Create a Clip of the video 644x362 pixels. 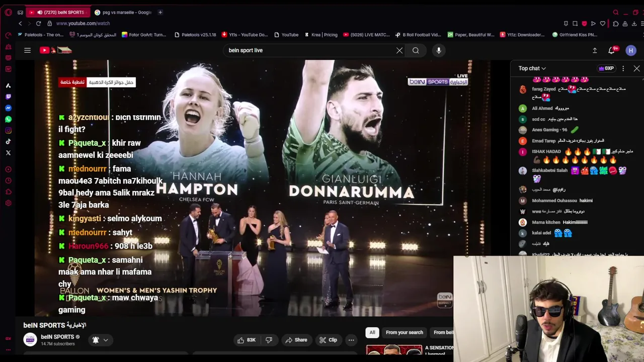click(x=328, y=340)
